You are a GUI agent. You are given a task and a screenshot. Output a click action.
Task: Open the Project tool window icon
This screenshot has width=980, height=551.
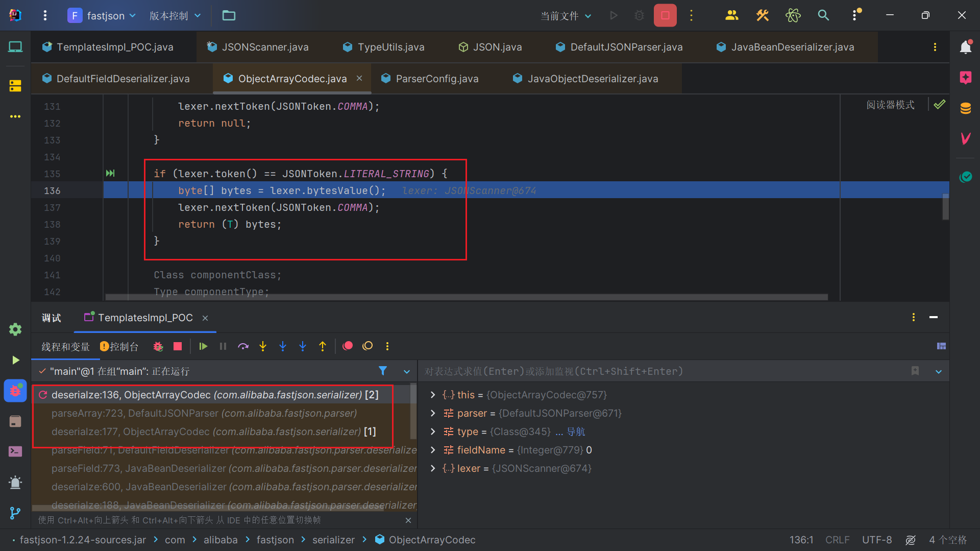click(15, 47)
